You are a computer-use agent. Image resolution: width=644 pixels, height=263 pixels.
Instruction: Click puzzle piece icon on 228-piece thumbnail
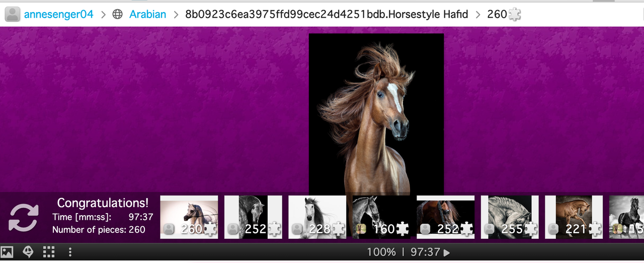338,229
